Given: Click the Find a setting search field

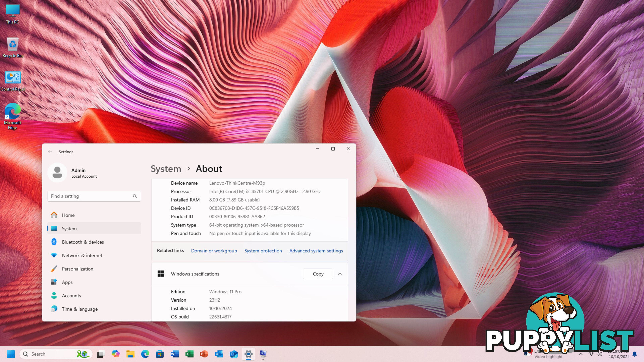Looking at the screenshot, I should point(94,196).
